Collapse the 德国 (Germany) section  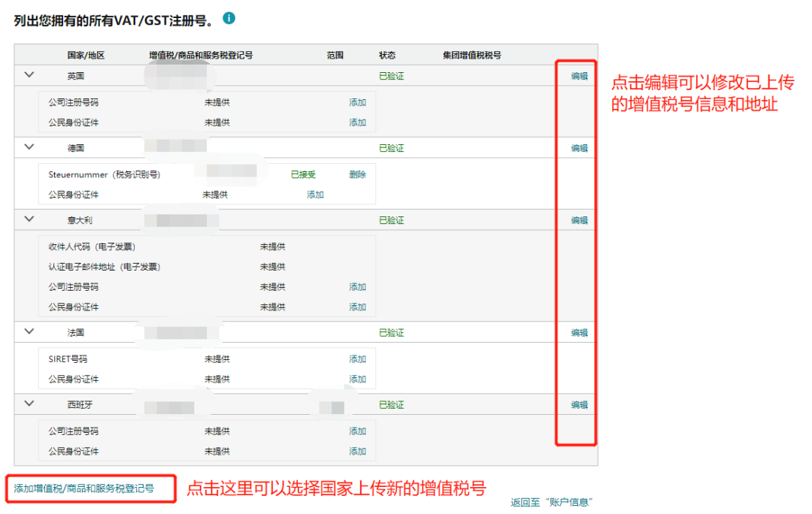pyautogui.click(x=29, y=147)
